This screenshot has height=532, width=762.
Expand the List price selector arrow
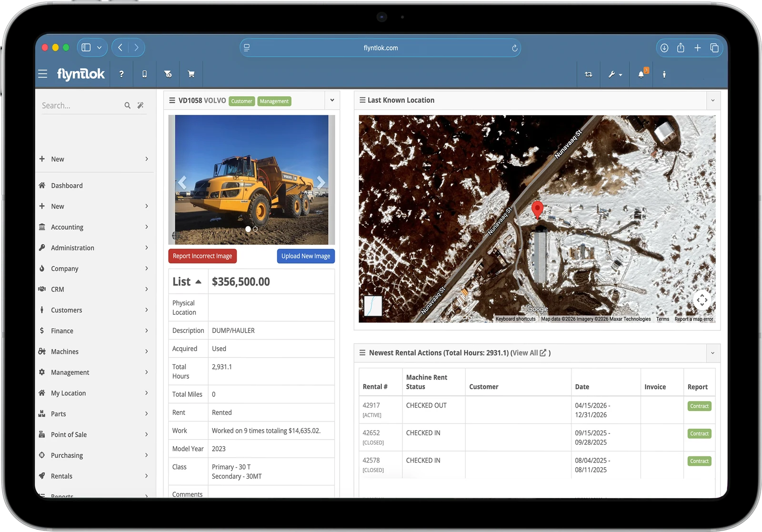[x=198, y=282]
